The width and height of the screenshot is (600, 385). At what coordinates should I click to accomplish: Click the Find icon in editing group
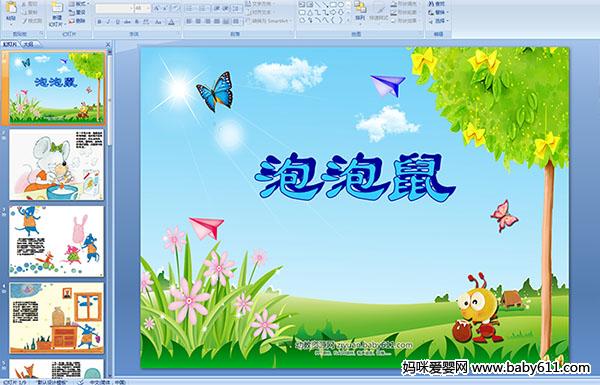437,4
